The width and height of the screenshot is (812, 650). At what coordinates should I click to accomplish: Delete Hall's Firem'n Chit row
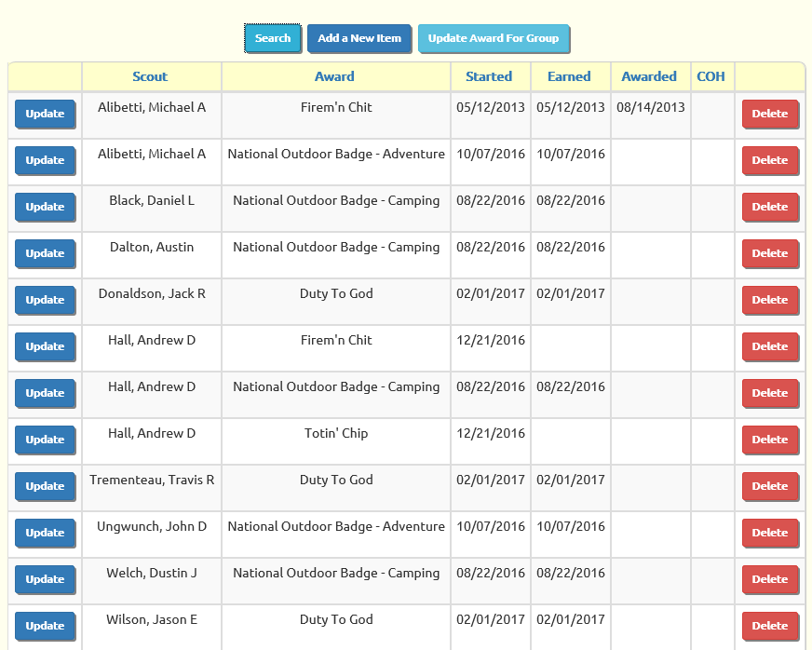pos(770,347)
